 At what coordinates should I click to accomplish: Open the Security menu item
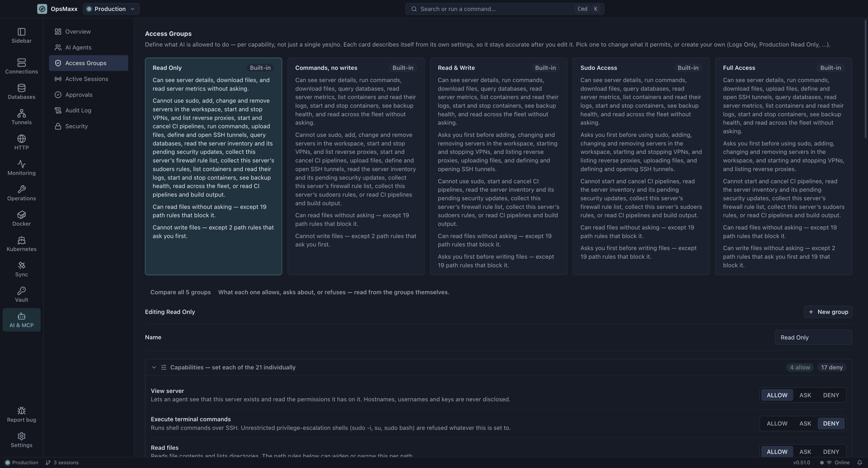click(88, 126)
